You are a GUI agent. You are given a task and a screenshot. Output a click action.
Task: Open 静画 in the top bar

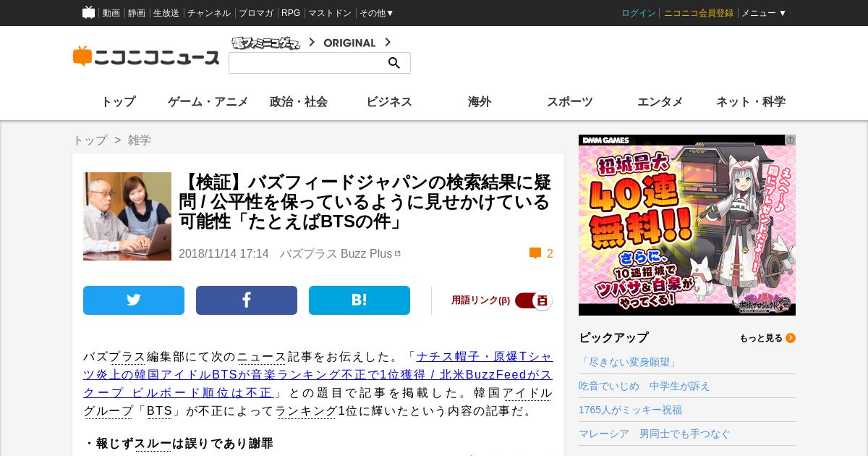coord(137,13)
